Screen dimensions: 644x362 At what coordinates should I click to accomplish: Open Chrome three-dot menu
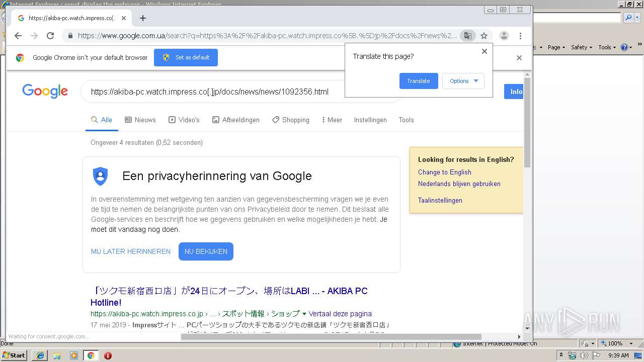(x=520, y=36)
